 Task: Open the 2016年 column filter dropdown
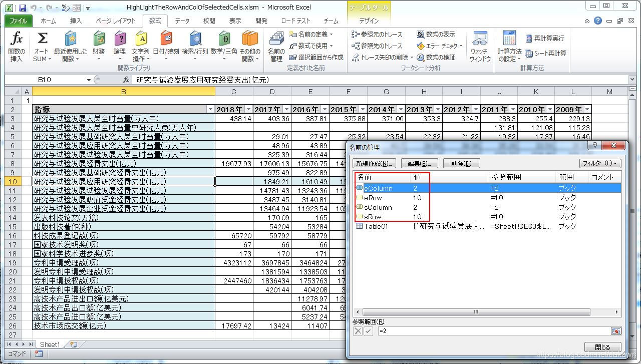click(x=325, y=109)
